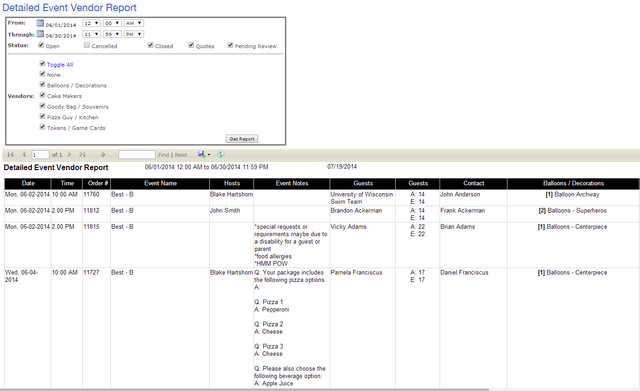The height and width of the screenshot is (391, 640).
Task: Expand the Through minutes dropdown
Action: [112, 34]
